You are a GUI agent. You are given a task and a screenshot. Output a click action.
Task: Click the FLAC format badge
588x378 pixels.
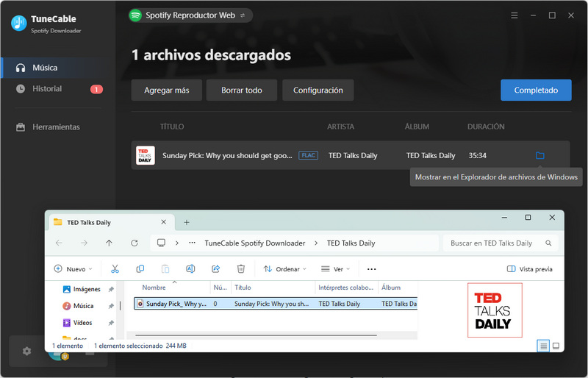coord(308,155)
